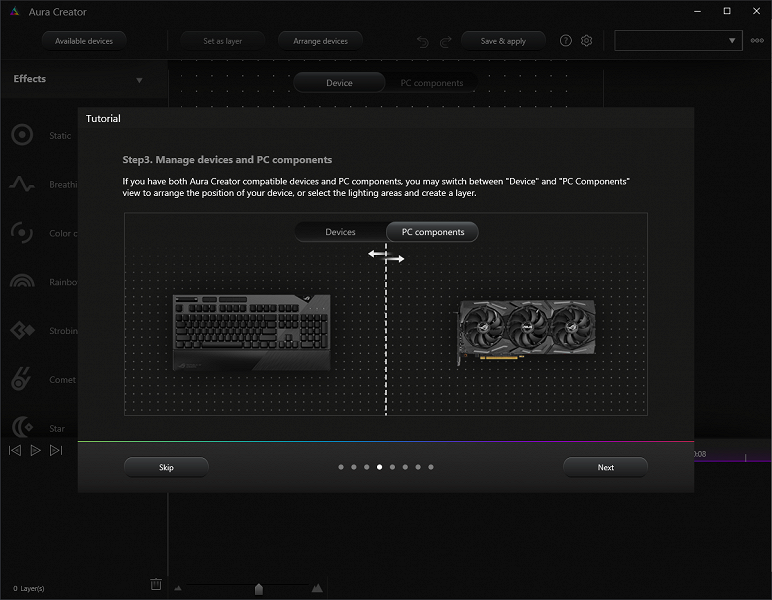Select the Static effect icon
This screenshot has height=600, width=772.
pos(22,135)
